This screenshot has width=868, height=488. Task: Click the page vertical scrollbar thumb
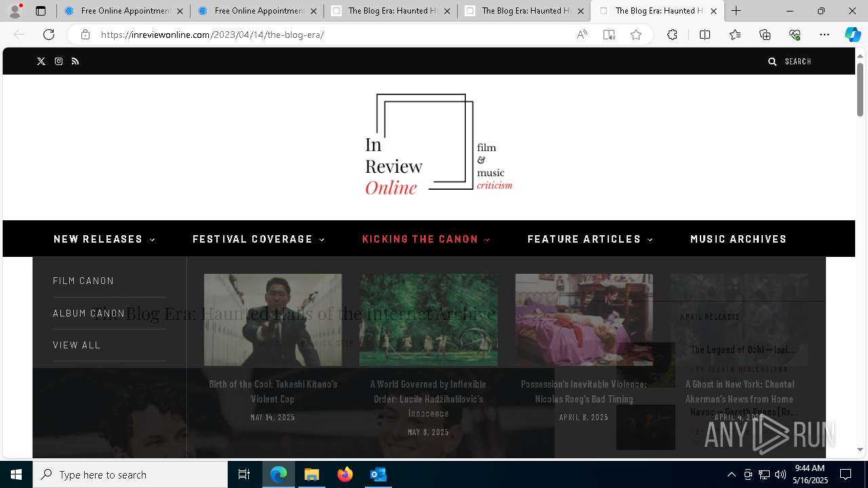[860, 89]
